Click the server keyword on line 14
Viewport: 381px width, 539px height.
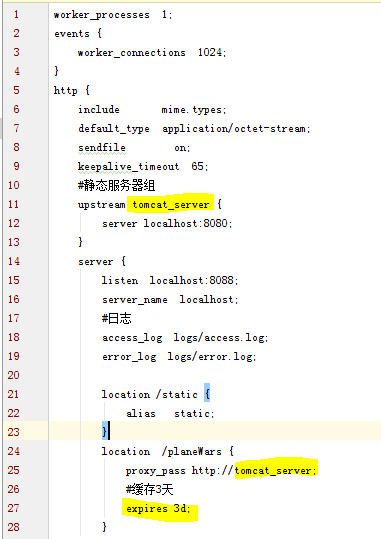[96, 262]
